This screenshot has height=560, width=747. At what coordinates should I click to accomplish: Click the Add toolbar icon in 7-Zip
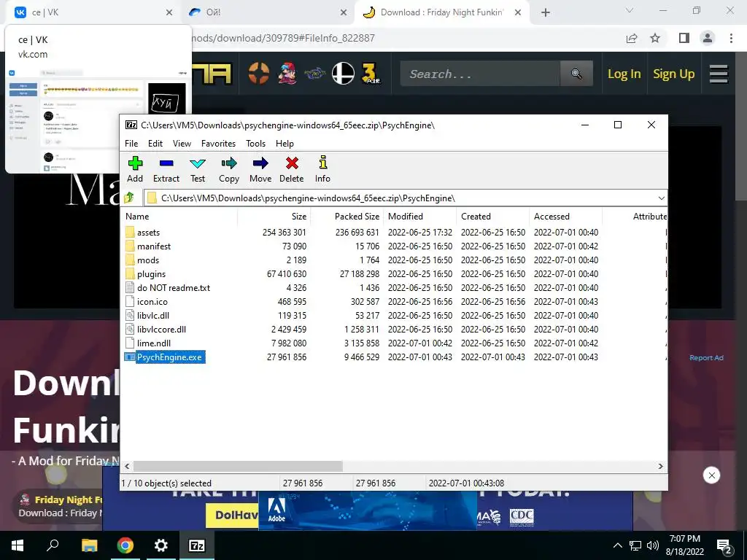(135, 169)
